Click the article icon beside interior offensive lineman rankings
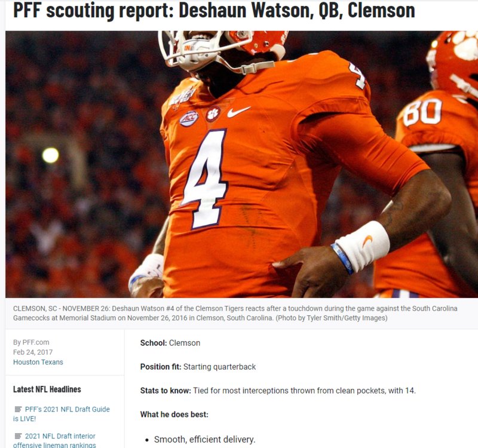The width and height of the screenshot is (478, 448). [x=18, y=436]
